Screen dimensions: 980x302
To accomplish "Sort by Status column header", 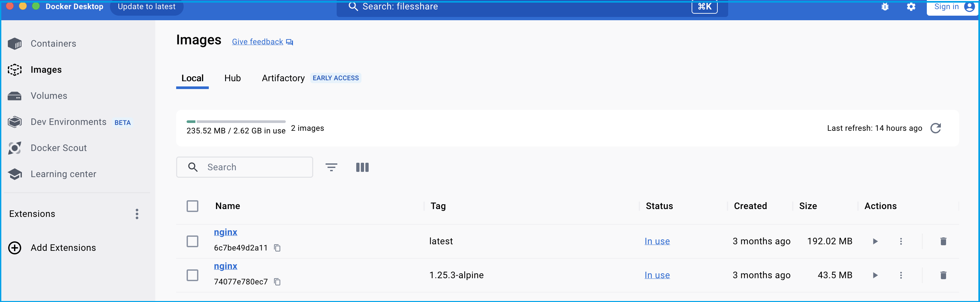I will [659, 206].
